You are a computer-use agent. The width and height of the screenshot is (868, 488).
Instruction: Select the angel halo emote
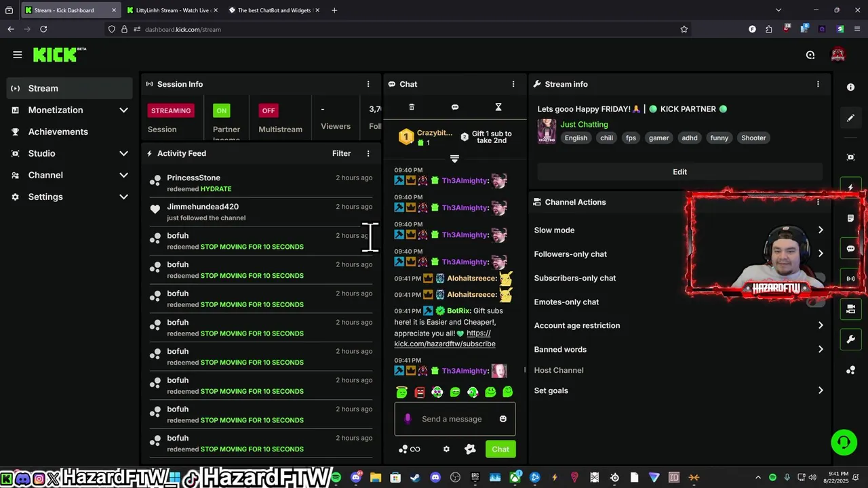[x=401, y=392]
